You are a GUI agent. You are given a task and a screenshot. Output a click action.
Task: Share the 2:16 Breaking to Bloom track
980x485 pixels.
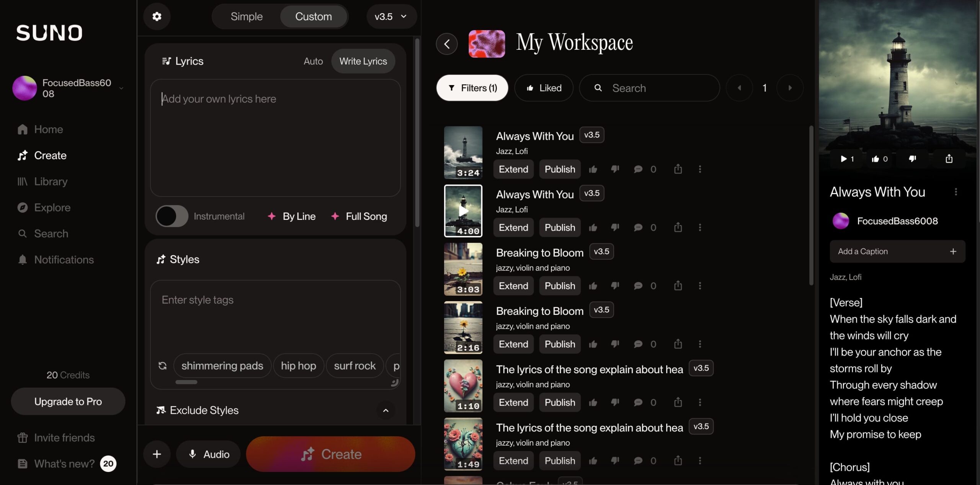point(678,344)
